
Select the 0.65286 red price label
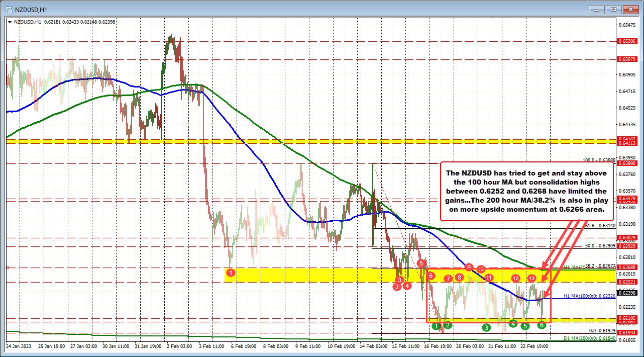tap(627, 41)
